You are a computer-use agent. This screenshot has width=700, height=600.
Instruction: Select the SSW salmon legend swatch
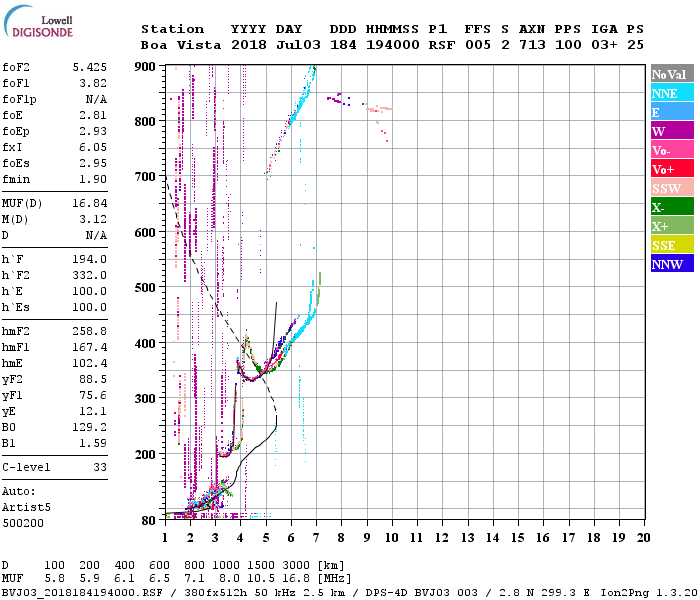672,188
